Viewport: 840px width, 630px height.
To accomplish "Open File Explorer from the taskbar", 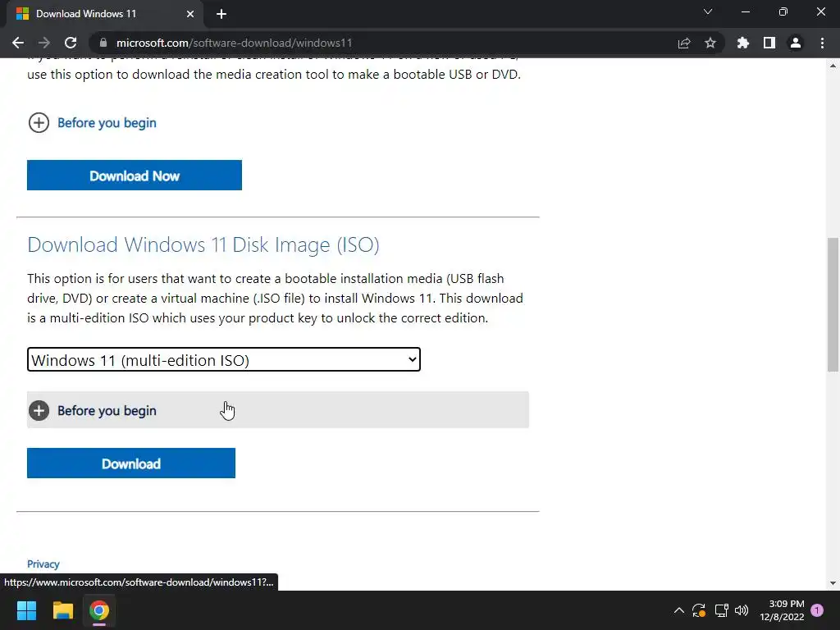I will 62,610.
